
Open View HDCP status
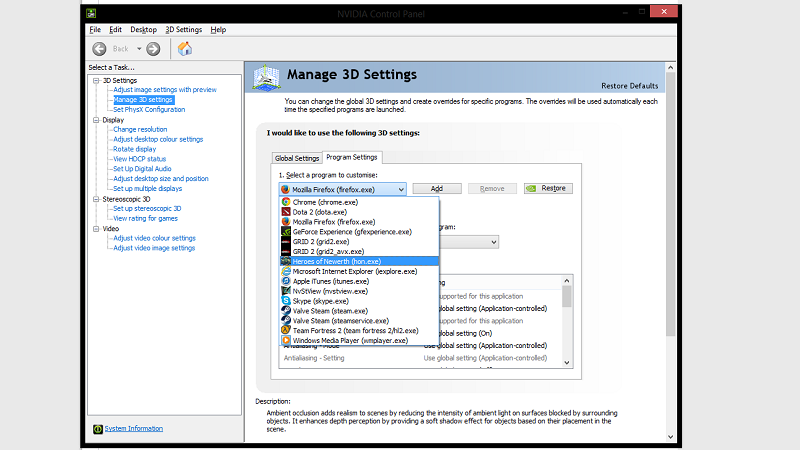coord(140,159)
